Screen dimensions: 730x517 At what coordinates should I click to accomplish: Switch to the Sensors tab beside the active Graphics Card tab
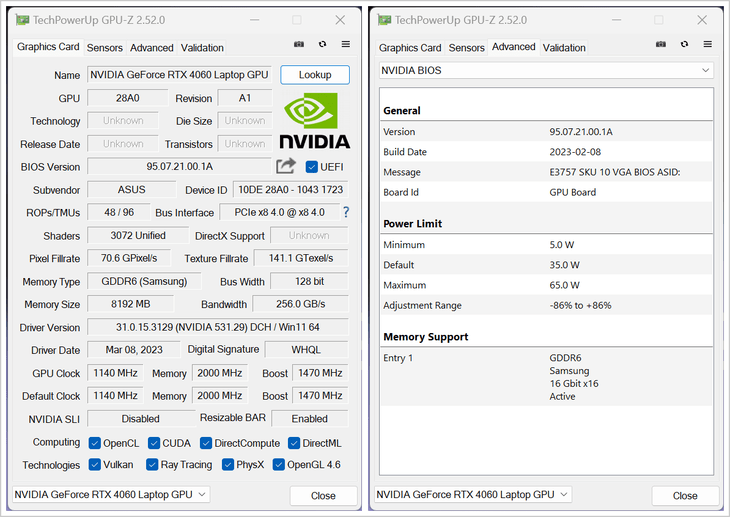pyautogui.click(x=104, y=48)
